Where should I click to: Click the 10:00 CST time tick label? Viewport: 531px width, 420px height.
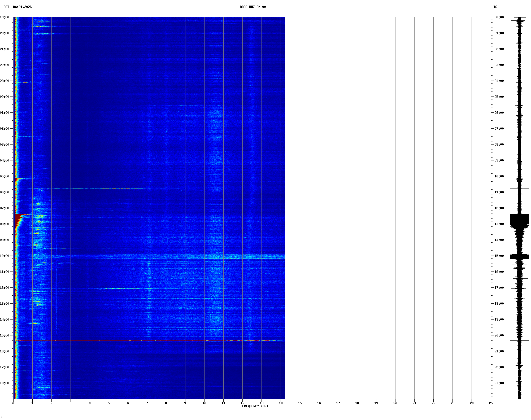pyautogui.click(x=5, y=256)
